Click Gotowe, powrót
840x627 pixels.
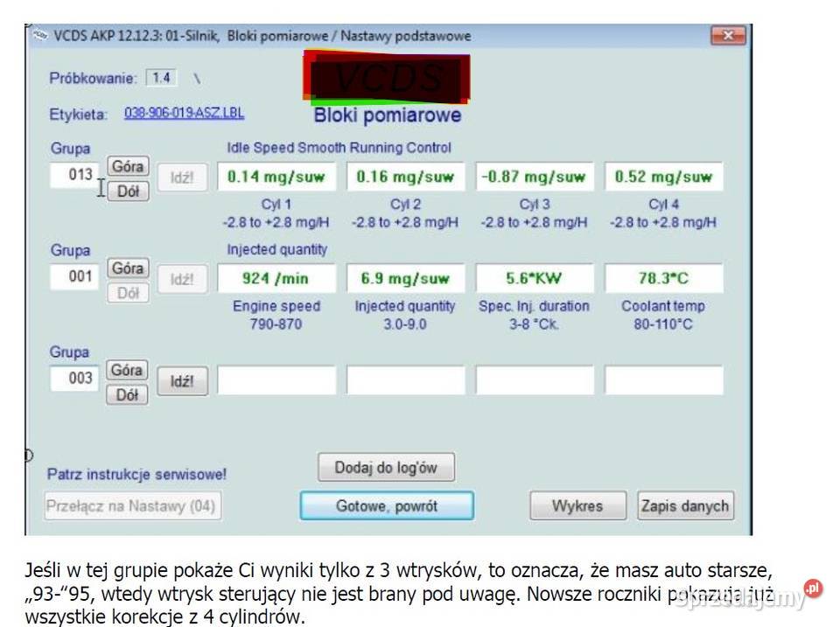point(385,505)
